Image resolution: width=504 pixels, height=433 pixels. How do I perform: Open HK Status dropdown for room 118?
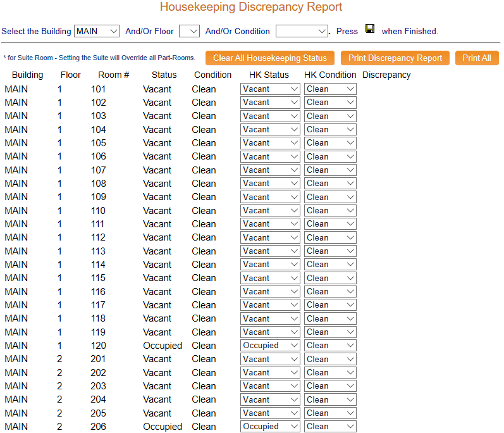(x=270, y=319)
